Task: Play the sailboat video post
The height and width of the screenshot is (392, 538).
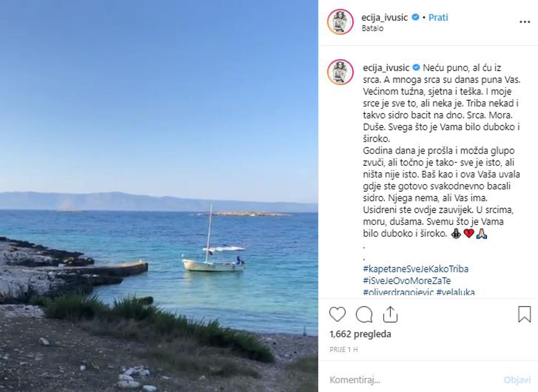Action: 159,196
